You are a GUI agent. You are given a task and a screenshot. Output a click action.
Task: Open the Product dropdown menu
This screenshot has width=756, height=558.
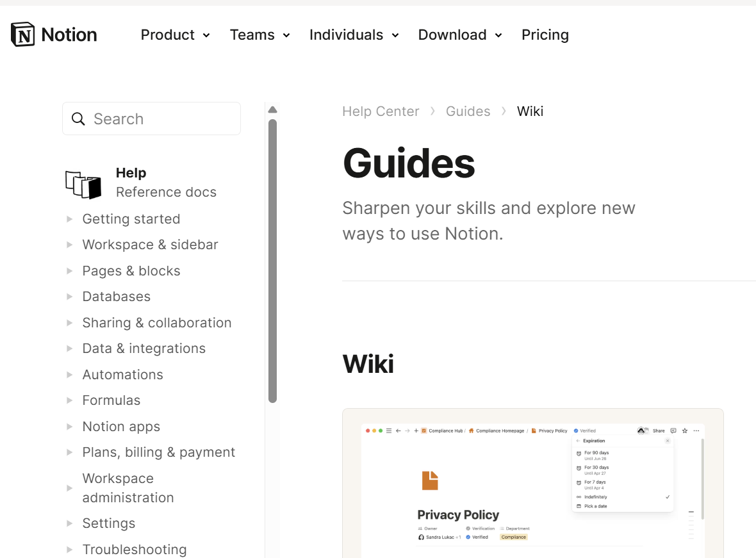[x=176, y=35]
